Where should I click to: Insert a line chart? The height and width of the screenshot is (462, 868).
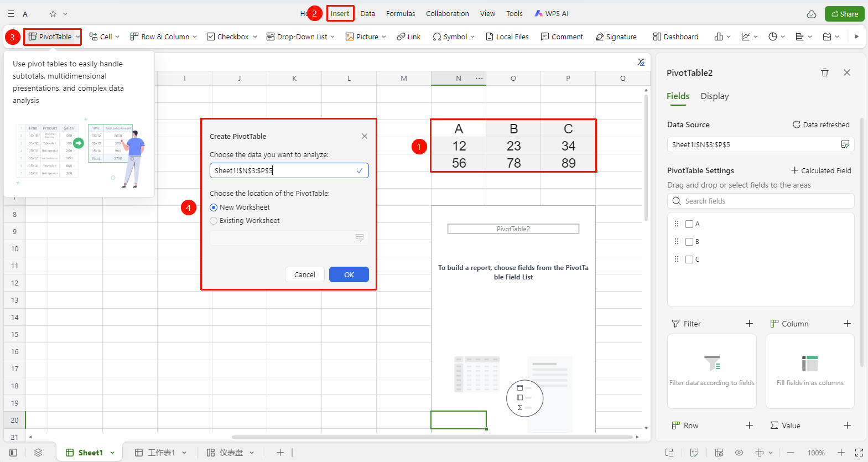[746, 37]
